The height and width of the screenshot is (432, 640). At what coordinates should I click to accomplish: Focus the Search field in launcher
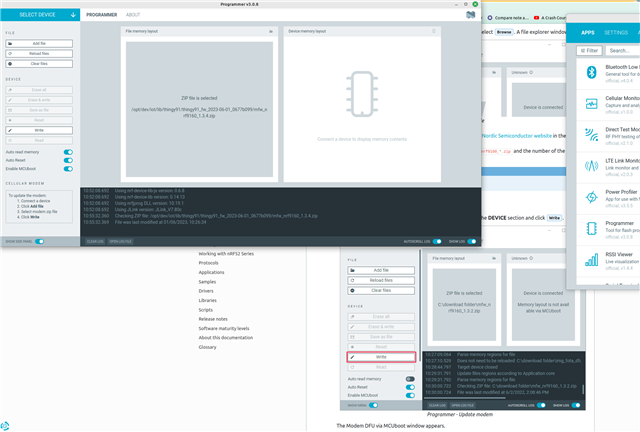622,51
